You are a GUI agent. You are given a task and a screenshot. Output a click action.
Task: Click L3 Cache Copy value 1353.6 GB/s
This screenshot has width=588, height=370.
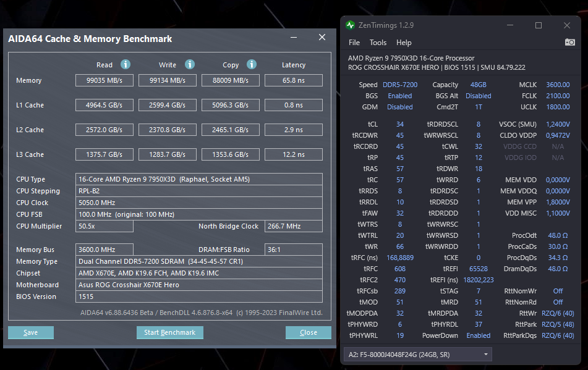pyautogui.click(x=230, y=154)
